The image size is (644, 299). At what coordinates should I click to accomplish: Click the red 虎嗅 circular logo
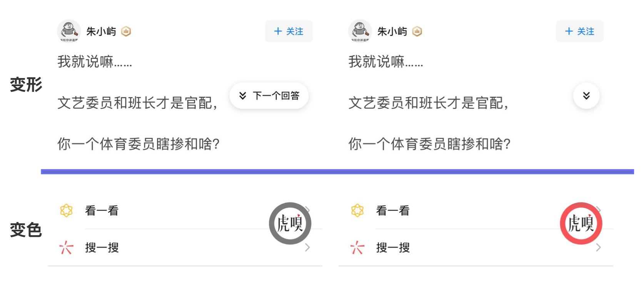[x=581, y=223]
